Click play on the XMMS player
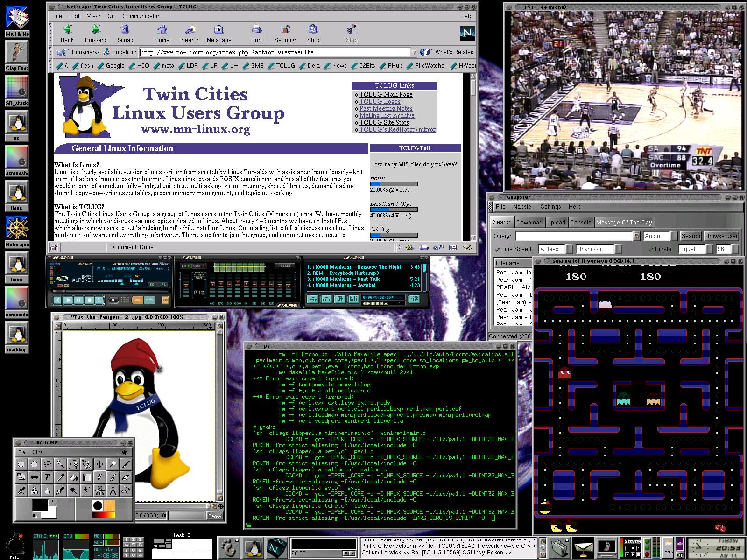Image resolution: width=747 pixels, height=560 pixels. click(68, 301)
